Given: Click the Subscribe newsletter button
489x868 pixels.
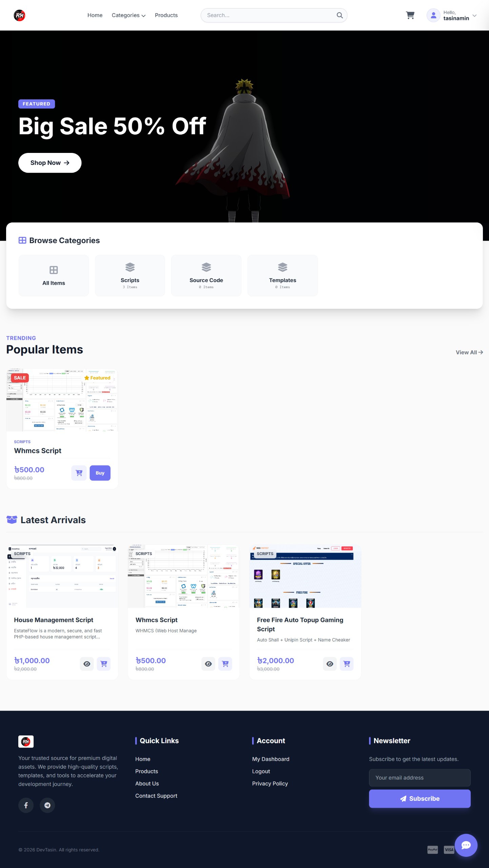Looking at the screenshot, I should tap(420, 798).
